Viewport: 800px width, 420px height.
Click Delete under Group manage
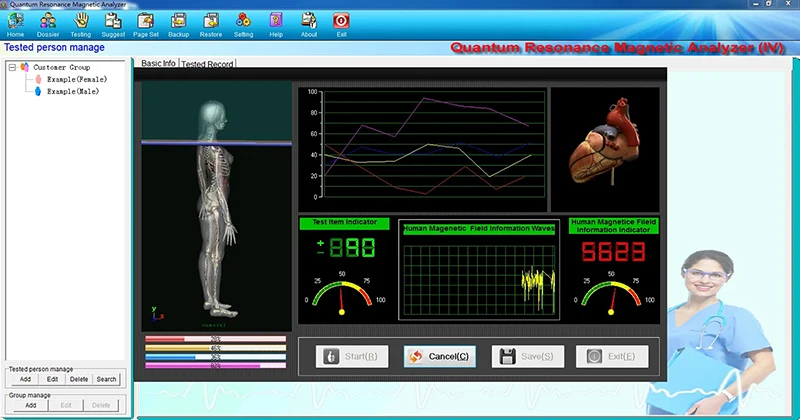(x=101, y=405)
